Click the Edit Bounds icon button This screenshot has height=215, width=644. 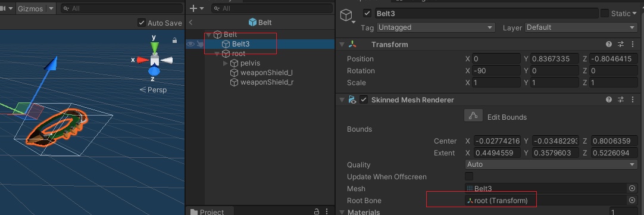pyautogui.click(x=473, y=116)
